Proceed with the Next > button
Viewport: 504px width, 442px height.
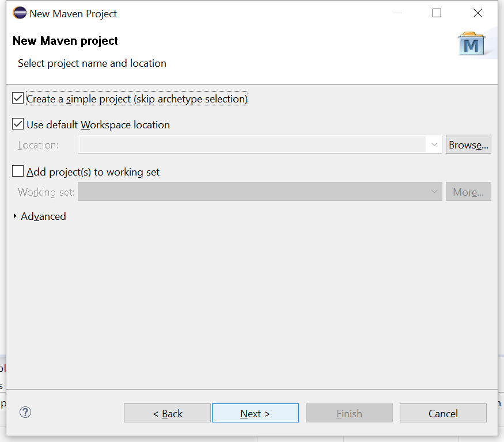coord(255,413)
